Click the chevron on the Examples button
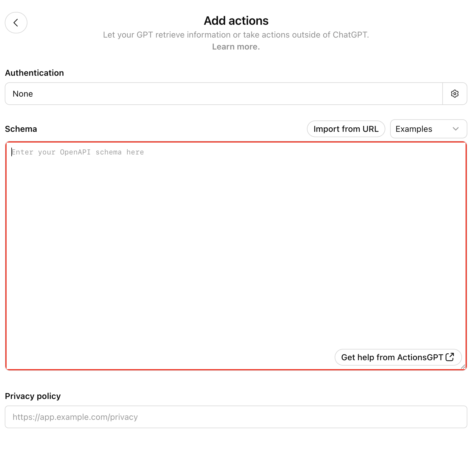Viewport: 476px width, 461px height. (x=455, y=129)
